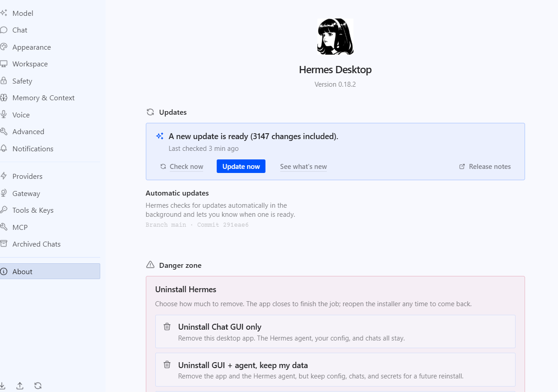Click the Uninstall Hermes heading
The height and width of the screenshot is (392, 558).
186,289
